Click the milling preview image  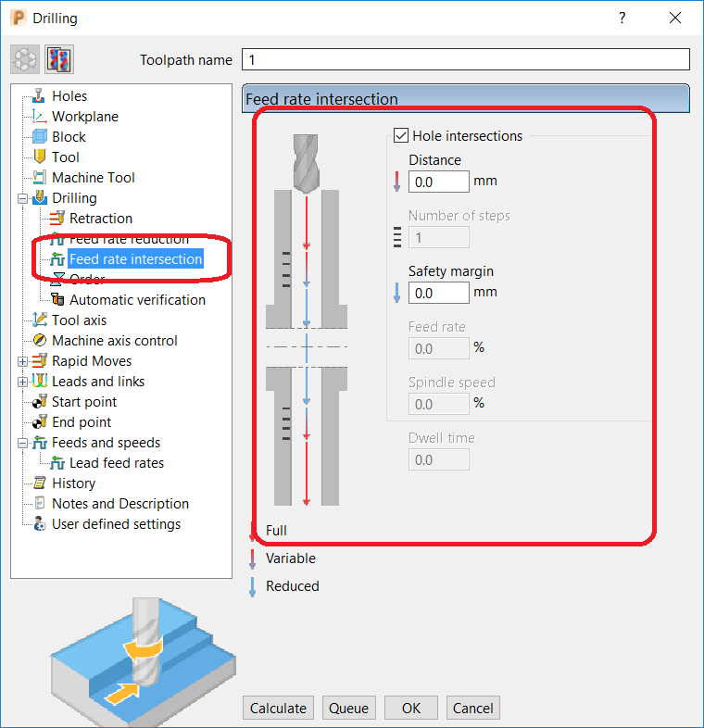pos(143,661)
